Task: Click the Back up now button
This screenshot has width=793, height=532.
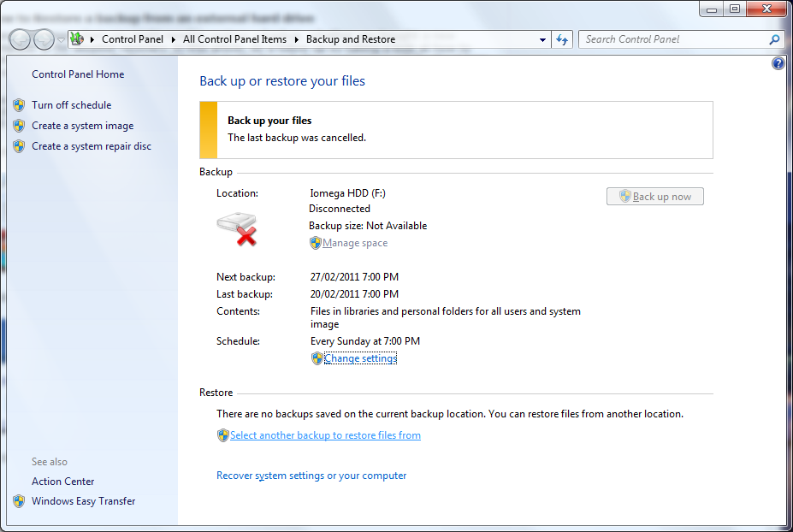Action: click(x=654, y=196)
